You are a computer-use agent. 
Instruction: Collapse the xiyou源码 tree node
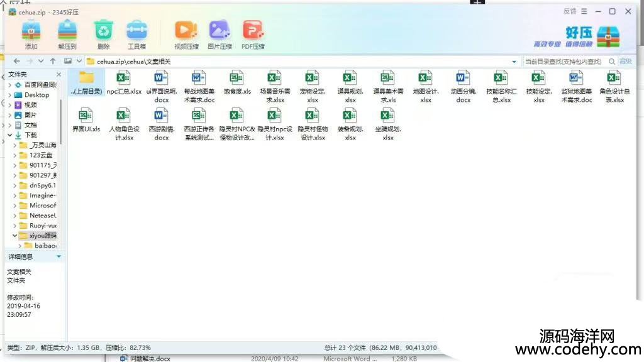[15, 236]
